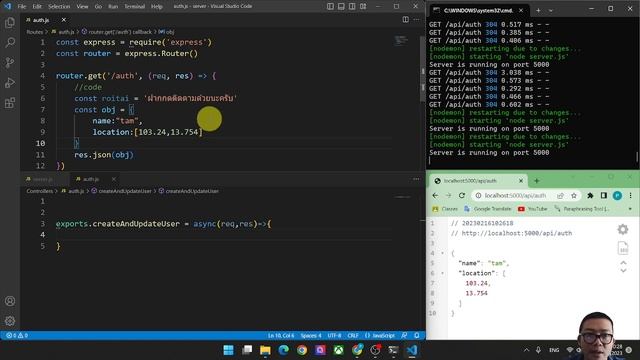Click Spaces: 4 indentation setting

[x=311, y=336]
